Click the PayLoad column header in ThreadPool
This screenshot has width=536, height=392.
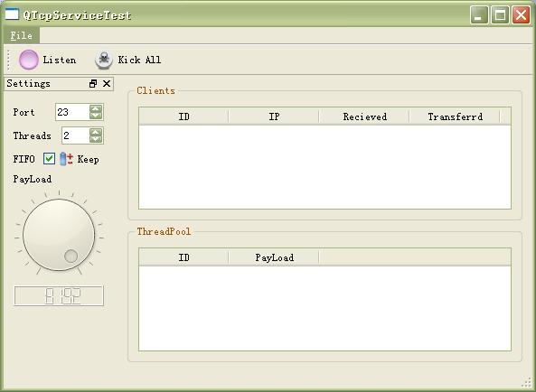[x=274, y=257]
